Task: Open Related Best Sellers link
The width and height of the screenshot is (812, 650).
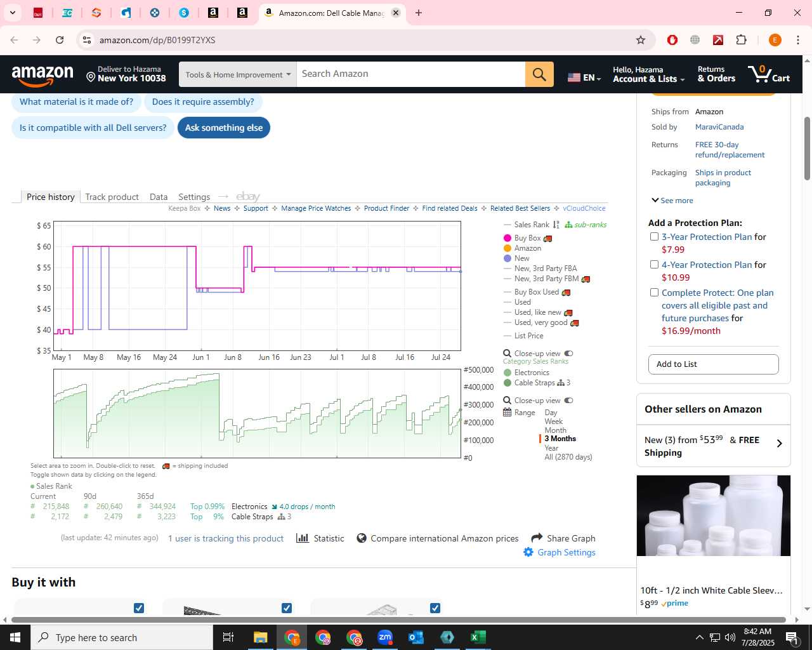Action: pyautogui.click(x=520, y=208)
